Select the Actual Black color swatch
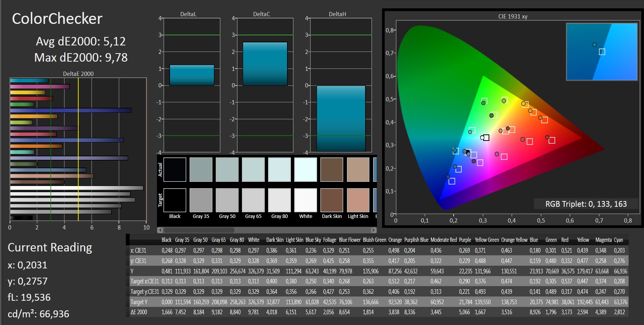The width and height of the screenshot is (644, 325). (x=175, y=169)
